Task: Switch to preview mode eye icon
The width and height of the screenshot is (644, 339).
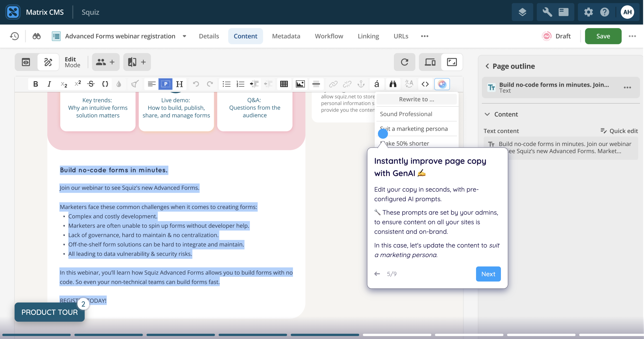Action: (26, 62)
